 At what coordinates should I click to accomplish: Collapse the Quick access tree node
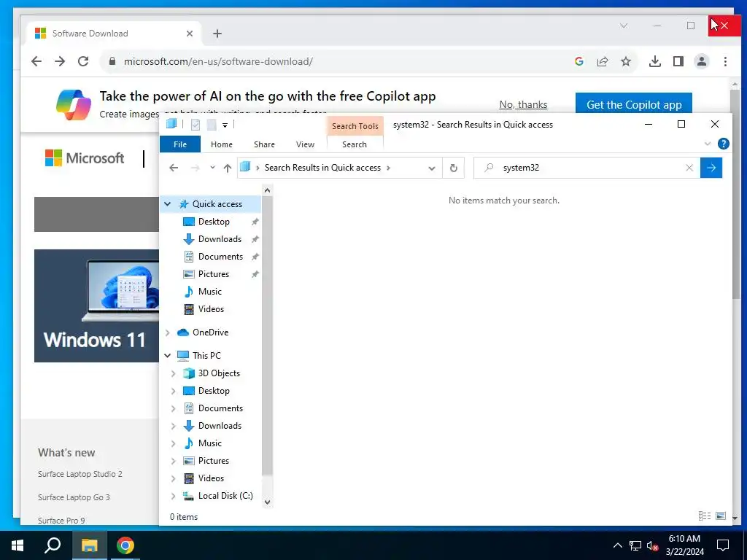pyautogui.click(x=167, y=204)
